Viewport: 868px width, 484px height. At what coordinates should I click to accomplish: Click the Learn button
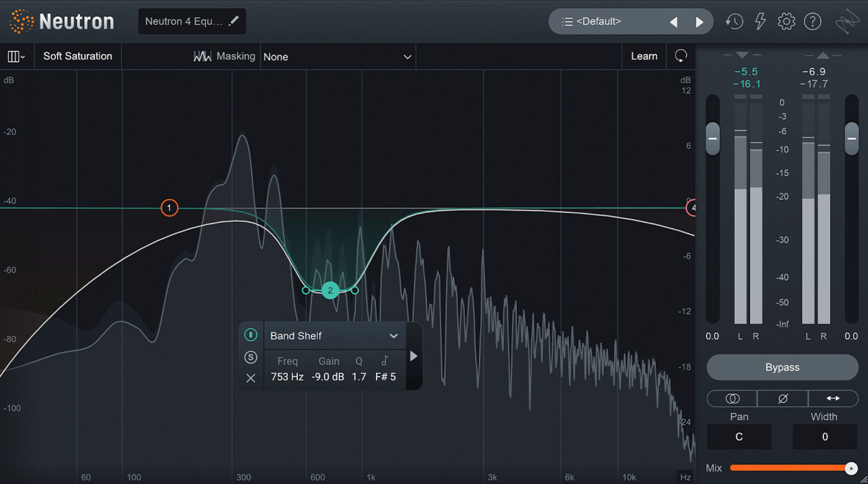pyautogui.click(x=644, y=56)
